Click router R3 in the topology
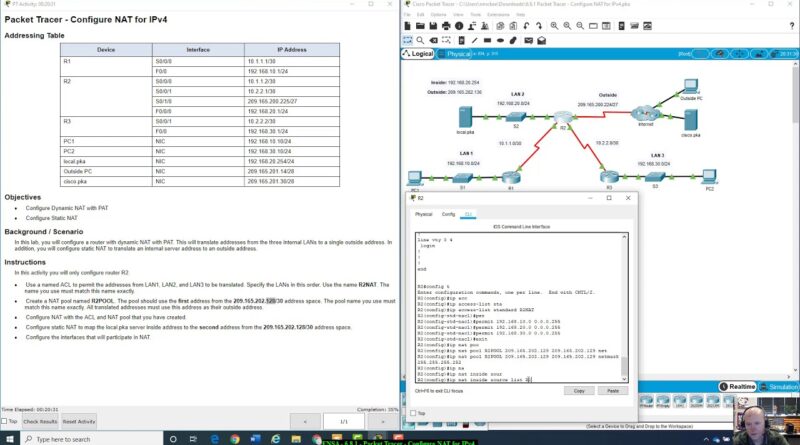This screenshot has width=800, height=445. click(x=609, y=177)
